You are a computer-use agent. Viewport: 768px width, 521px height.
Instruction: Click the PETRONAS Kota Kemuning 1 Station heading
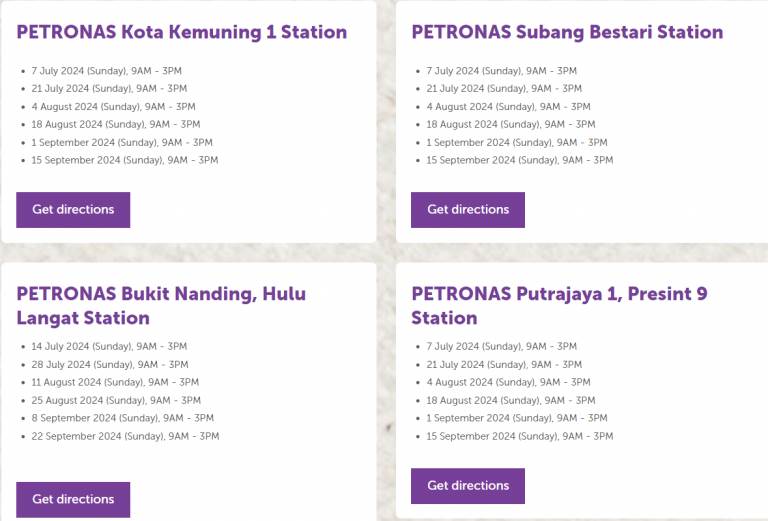tap(182, 32)
